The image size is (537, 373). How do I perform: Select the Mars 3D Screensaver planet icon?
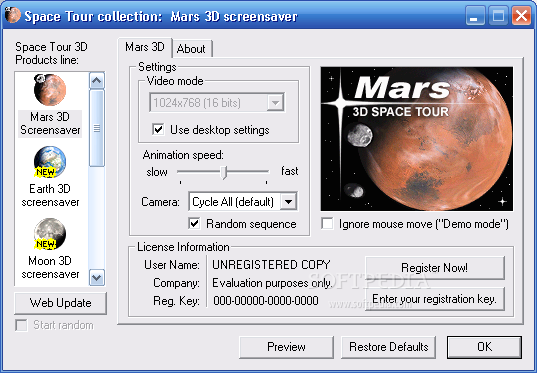(x=50, y=90)
